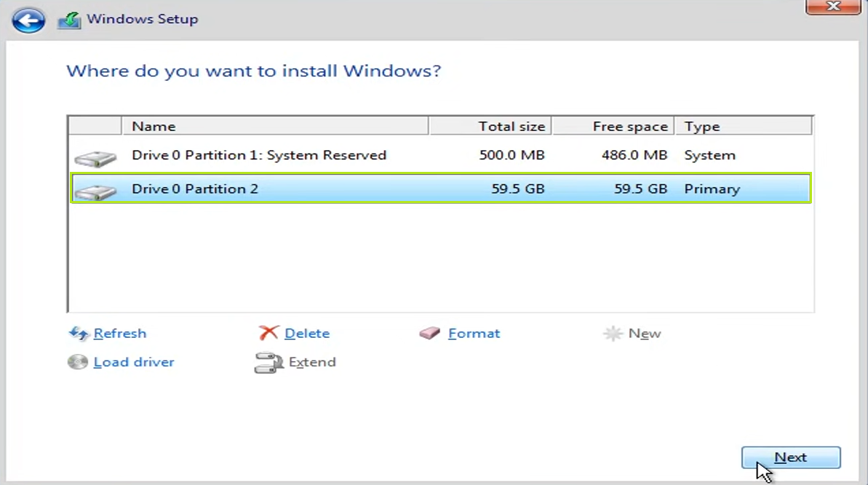Sort by Total size column header

[490, 126]
